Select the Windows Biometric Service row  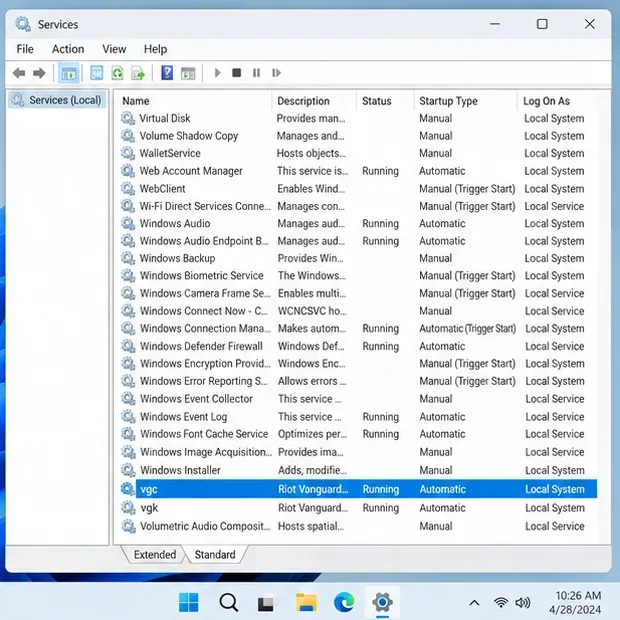359,276
